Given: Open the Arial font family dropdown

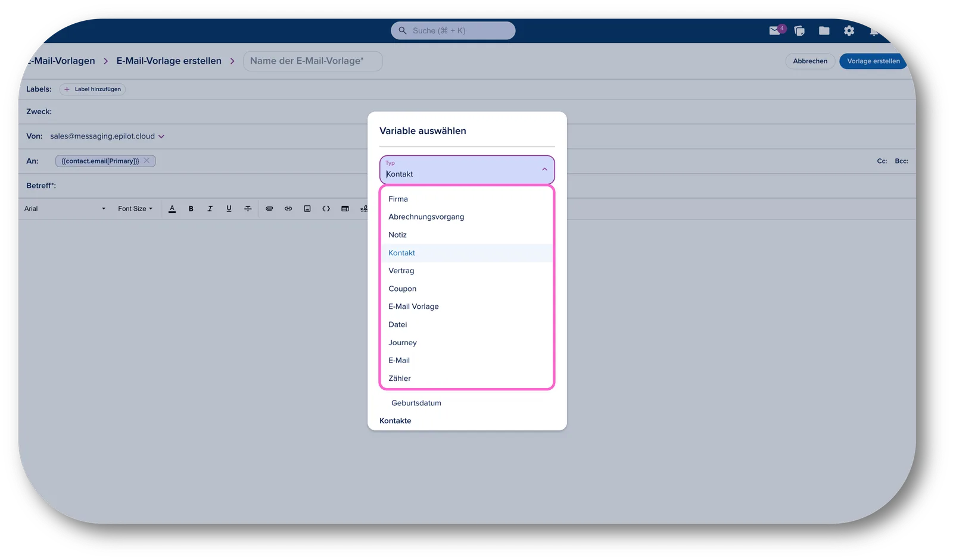Looking at the screenshot, I should pos(65,209).
